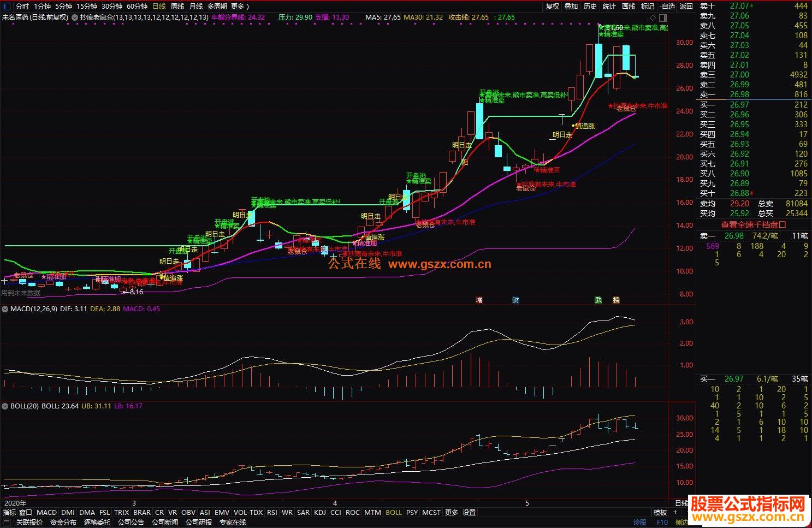Image resolution: width=812 pixels, height=528 pixels.
Task: Open 专家在线 expert online
Action: 233,523
